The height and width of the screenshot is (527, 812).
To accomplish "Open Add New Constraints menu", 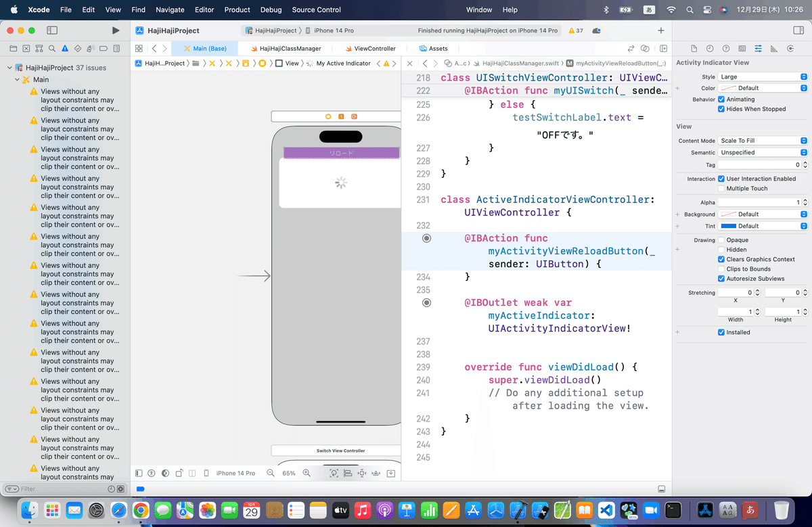I will coord(362,473).
